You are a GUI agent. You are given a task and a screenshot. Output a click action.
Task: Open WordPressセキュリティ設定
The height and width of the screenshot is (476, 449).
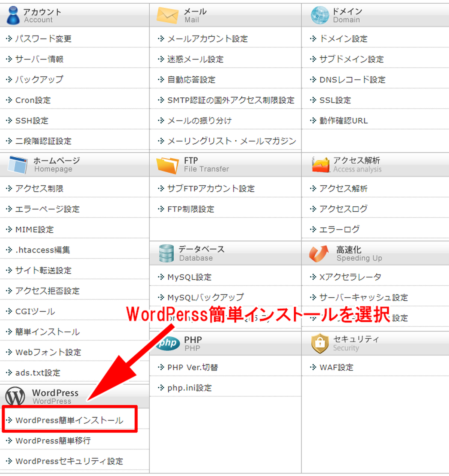[69, 461]
